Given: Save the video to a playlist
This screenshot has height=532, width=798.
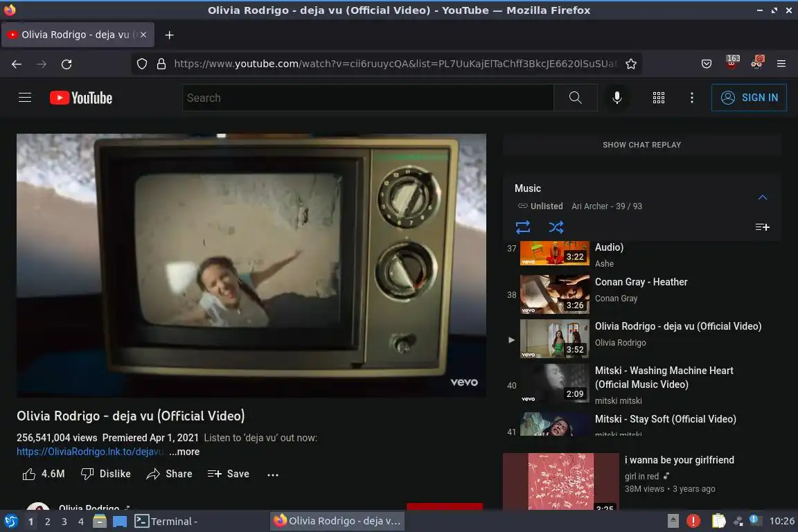Looking at the screenshot, I should click(229, 474).
